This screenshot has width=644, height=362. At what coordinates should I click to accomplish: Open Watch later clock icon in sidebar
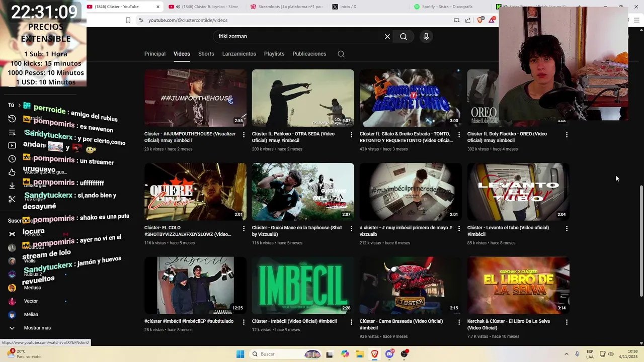tap(12, 159)
